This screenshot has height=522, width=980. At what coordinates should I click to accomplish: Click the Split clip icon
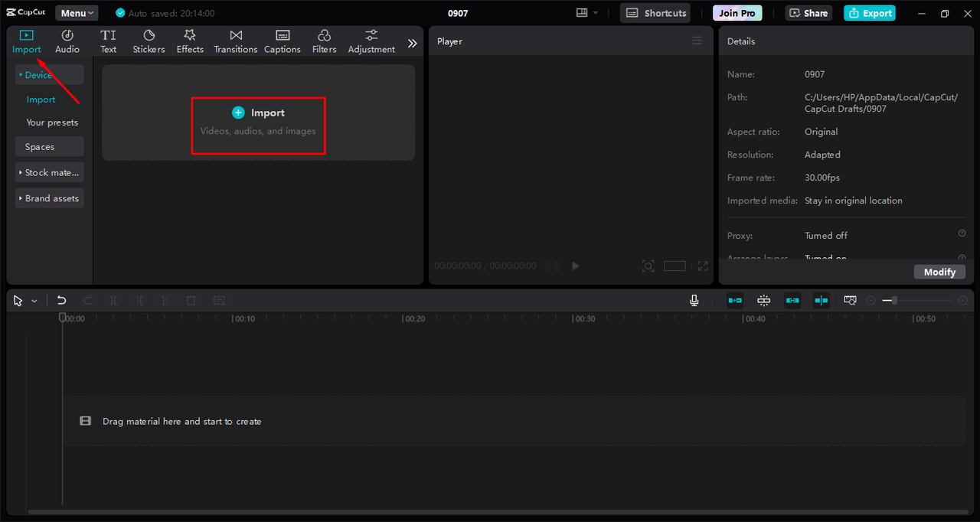click(x=113, y=301)
